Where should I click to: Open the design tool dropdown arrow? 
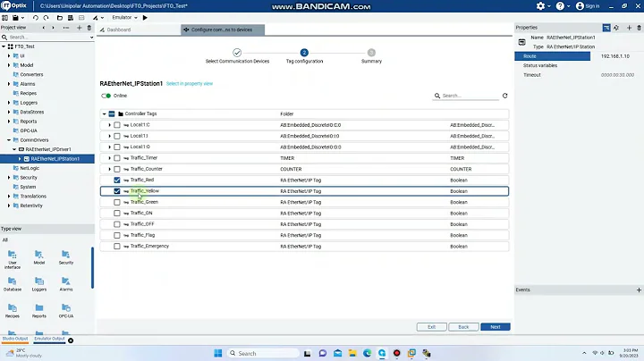(x=102, y=18)
